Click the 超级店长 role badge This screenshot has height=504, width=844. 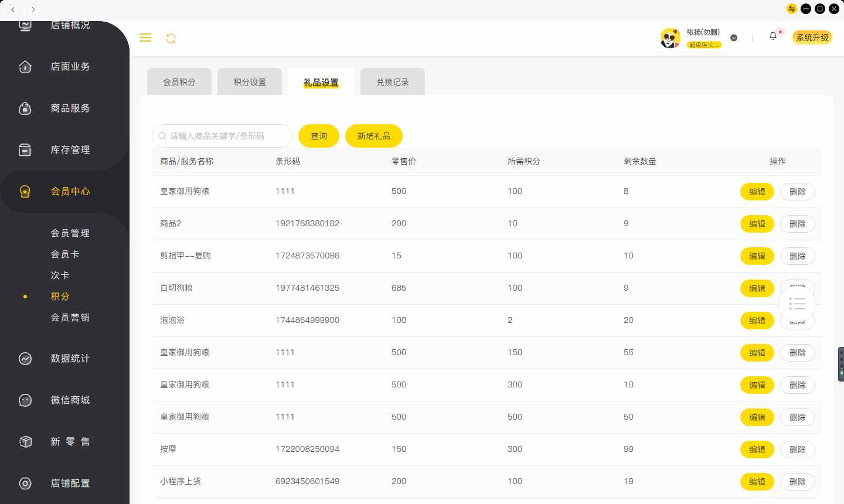point(704,45)
